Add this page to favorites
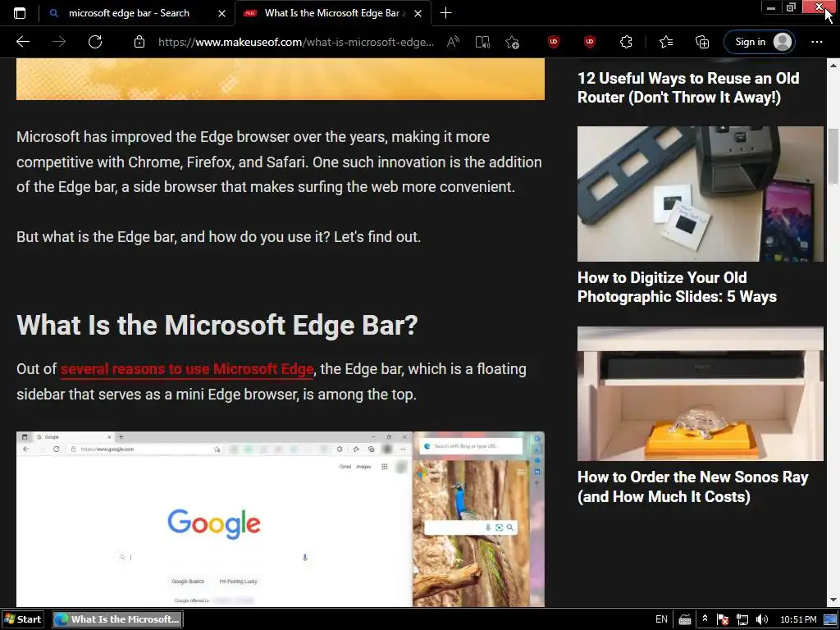840x630 pixels. (x=512, y=42)
